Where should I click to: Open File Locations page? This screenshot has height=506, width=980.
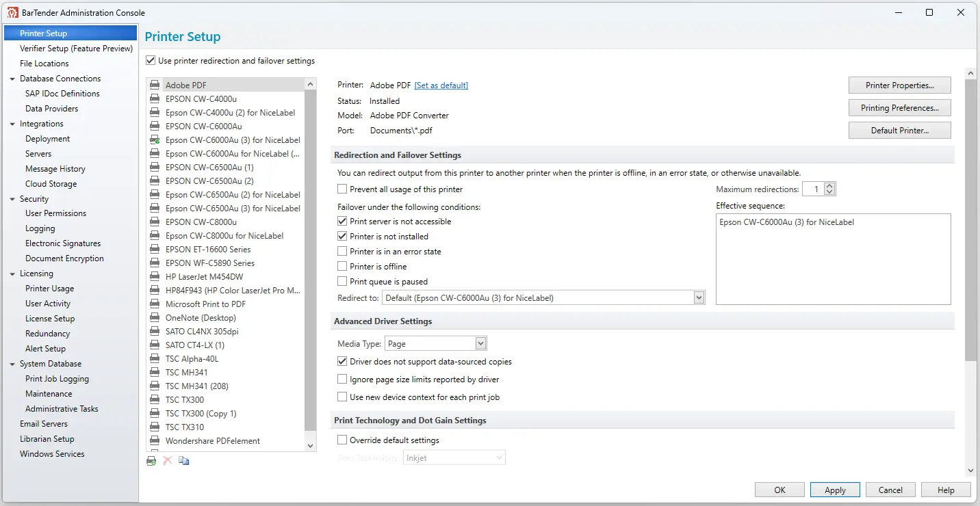point(44,64)
